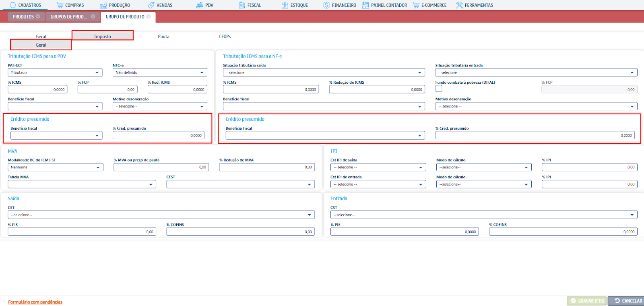Screen dimensions: 644x306
Task: Open the Grupos de Prod... tab
Action: pos(68,17)
